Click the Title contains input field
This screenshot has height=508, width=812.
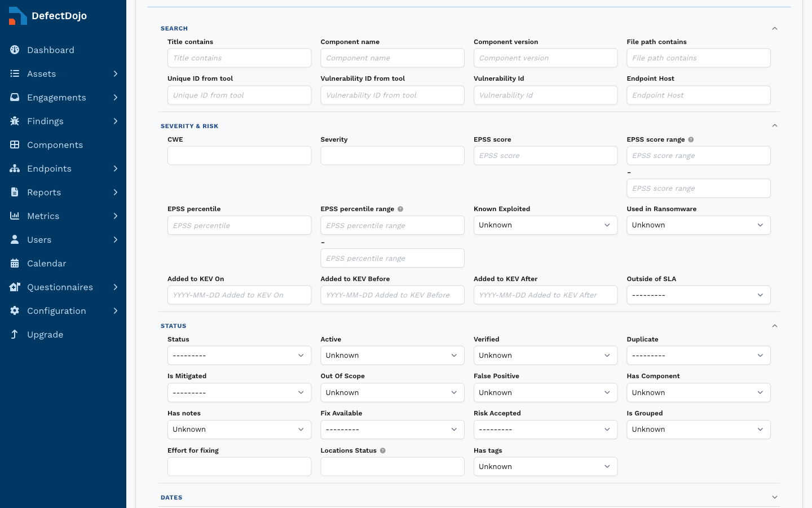pyautogui.click(x=239, y=58)
